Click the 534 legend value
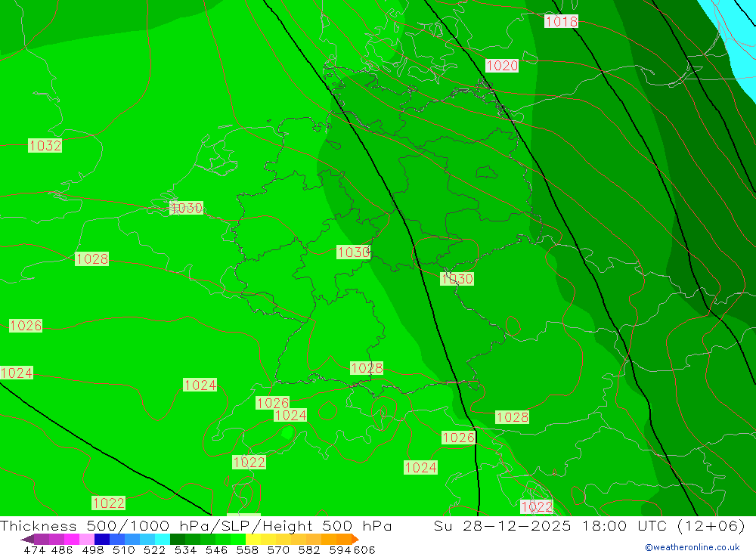This screenshot has height=554, width=756. pyautogui.click(x=185, y=549)
